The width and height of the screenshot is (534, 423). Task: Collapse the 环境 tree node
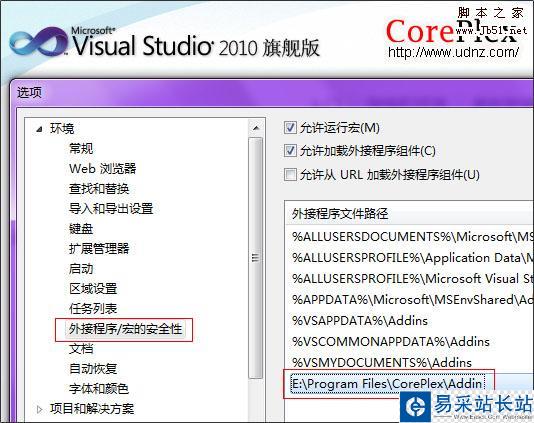pos(40,129)
